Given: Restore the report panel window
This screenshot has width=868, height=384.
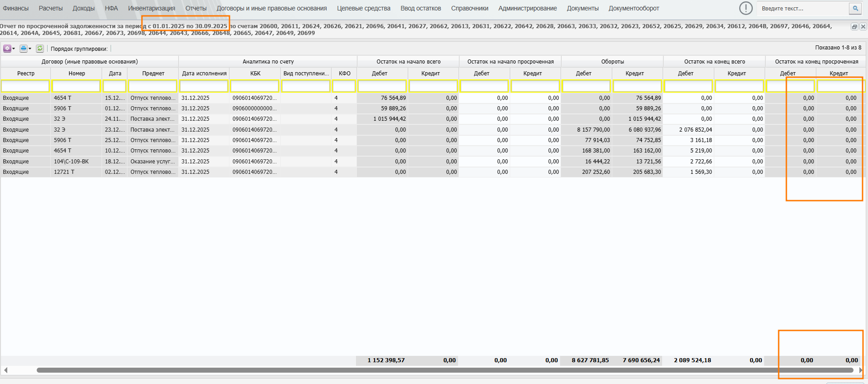Looking at the screenshot, I should (x=854, y=27).
